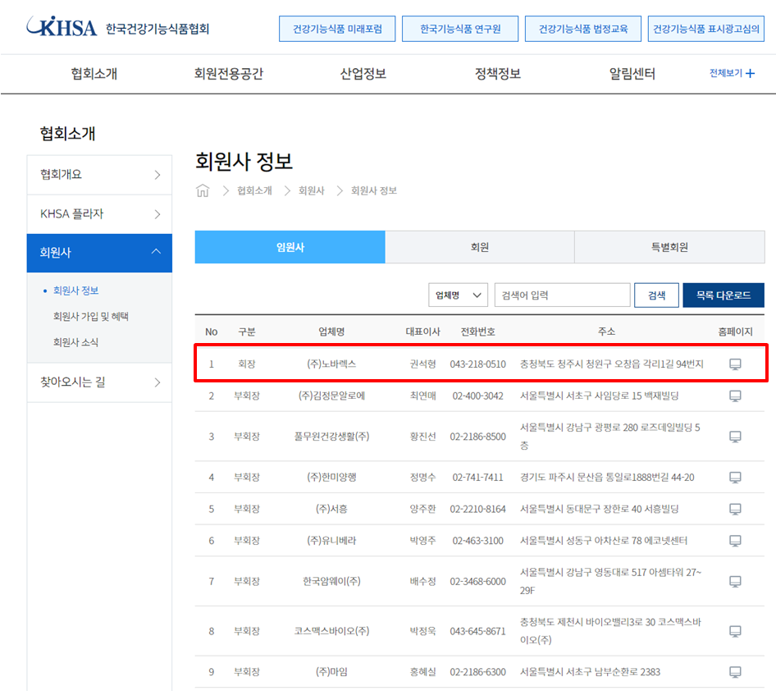Click the 대표이사 column header
Viewport: 776px width, 700px height.
tap(422, 332)
